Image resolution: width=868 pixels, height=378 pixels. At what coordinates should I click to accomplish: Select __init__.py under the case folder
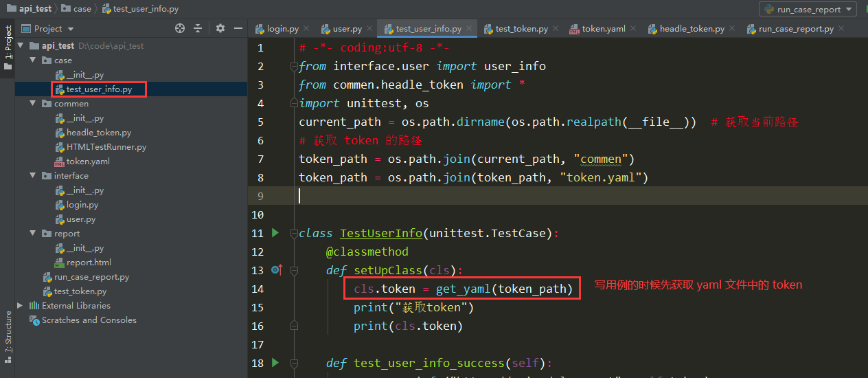[x=85, y=75]
